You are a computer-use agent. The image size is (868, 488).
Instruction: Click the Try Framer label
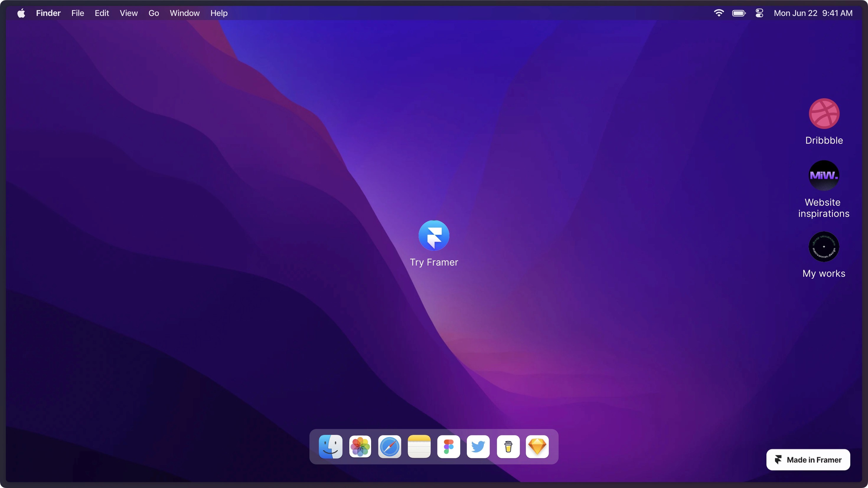pos(434,262)
